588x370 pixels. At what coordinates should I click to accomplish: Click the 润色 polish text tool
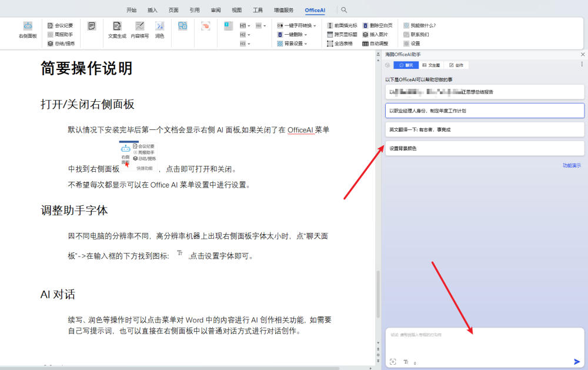pos(160,30)
